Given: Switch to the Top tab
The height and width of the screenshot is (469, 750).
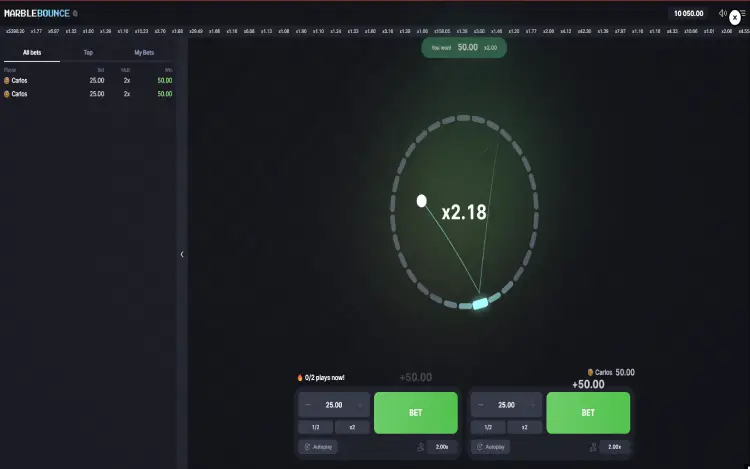Looking at the screenshot, I should (88, 53).
